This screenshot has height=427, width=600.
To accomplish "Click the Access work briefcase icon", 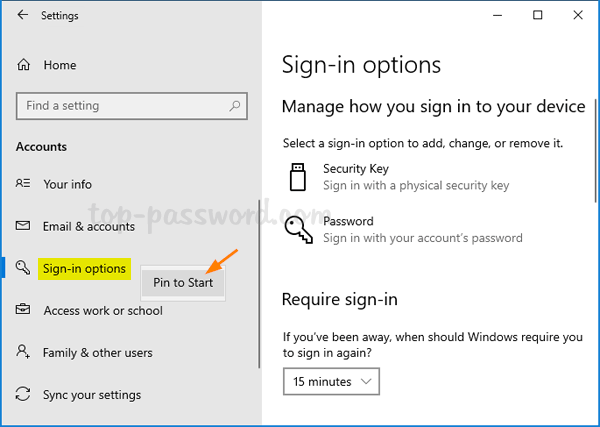I will [24, 310].
